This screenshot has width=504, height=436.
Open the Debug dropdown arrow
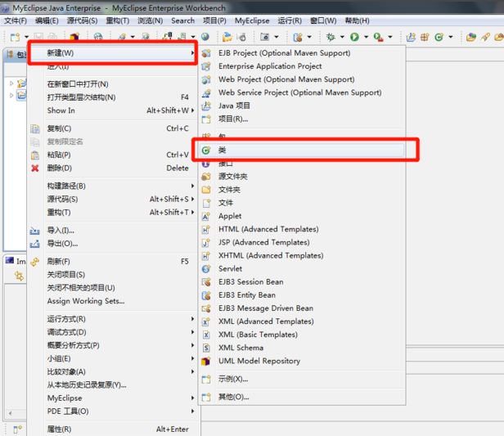[x=342, y=38]
